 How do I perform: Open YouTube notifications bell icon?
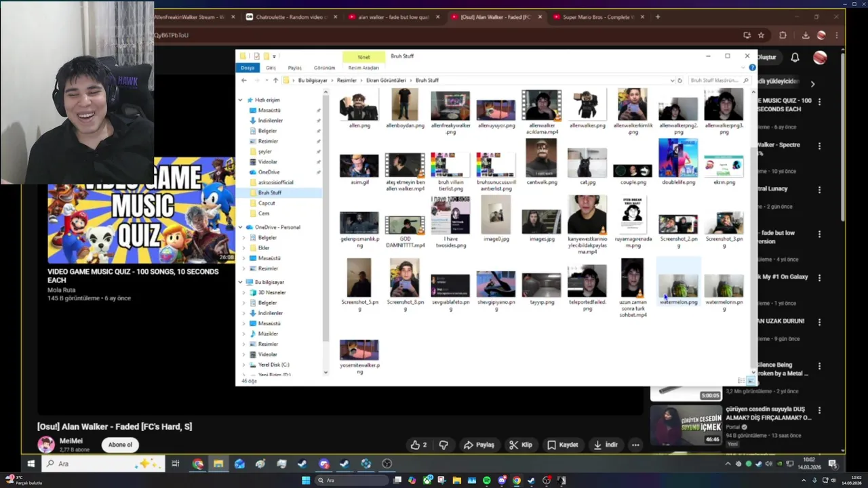(795, 57)
